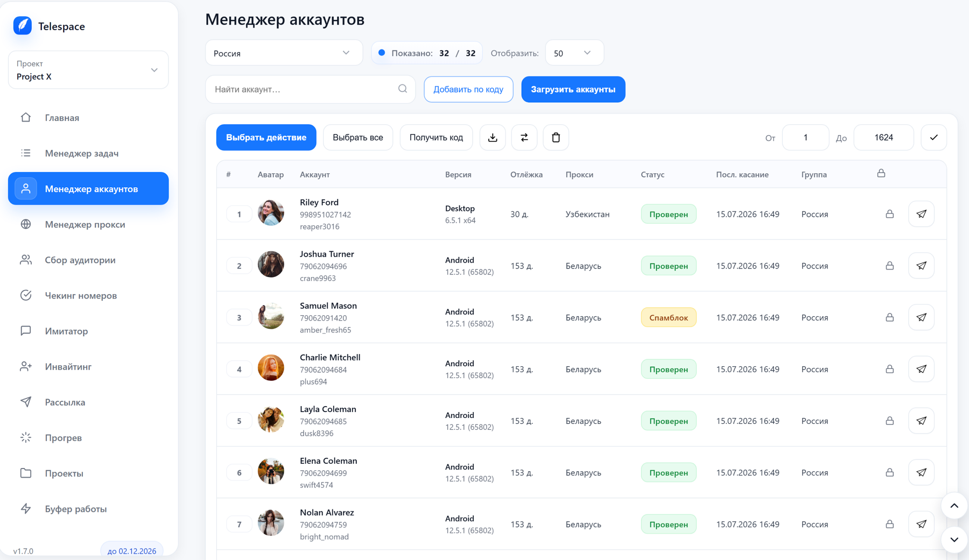Click the Статус column header
The width and height of the screenshot is (969, 560).
(x=652, y=174)
